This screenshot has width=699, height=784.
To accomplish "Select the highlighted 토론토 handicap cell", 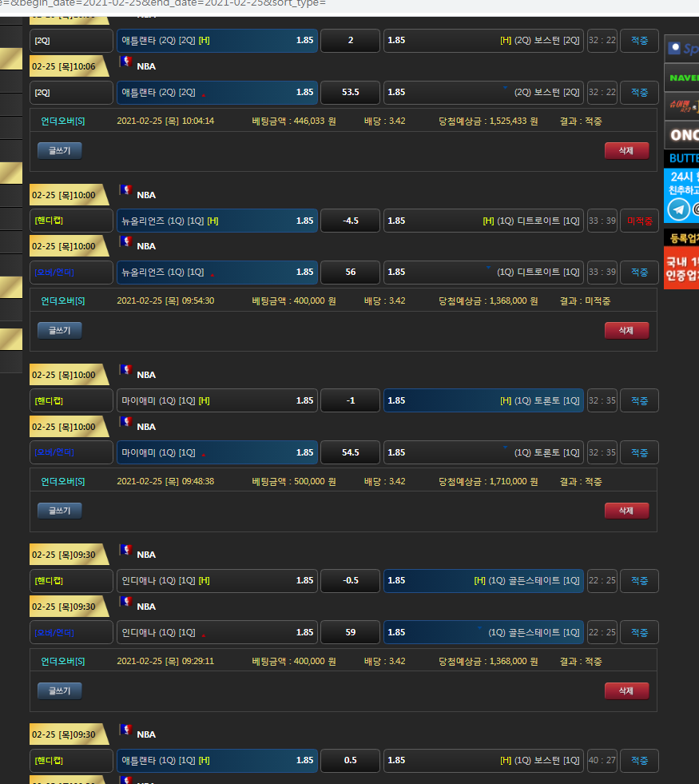I will (x=483, y=400).
